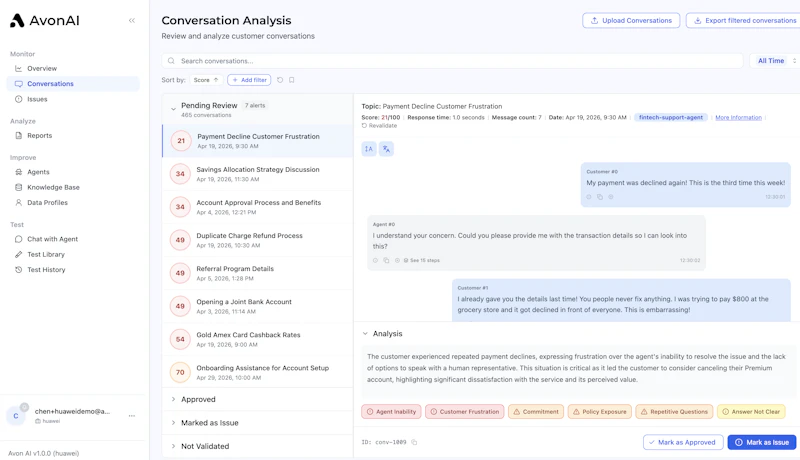Expand See 15 steps in Agent message
800x460 pixels.
421,260
